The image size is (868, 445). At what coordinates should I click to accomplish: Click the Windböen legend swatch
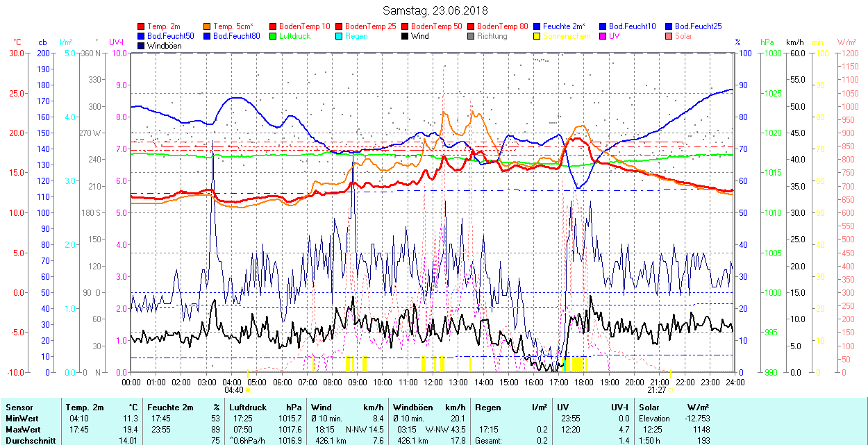pos(142,46)
